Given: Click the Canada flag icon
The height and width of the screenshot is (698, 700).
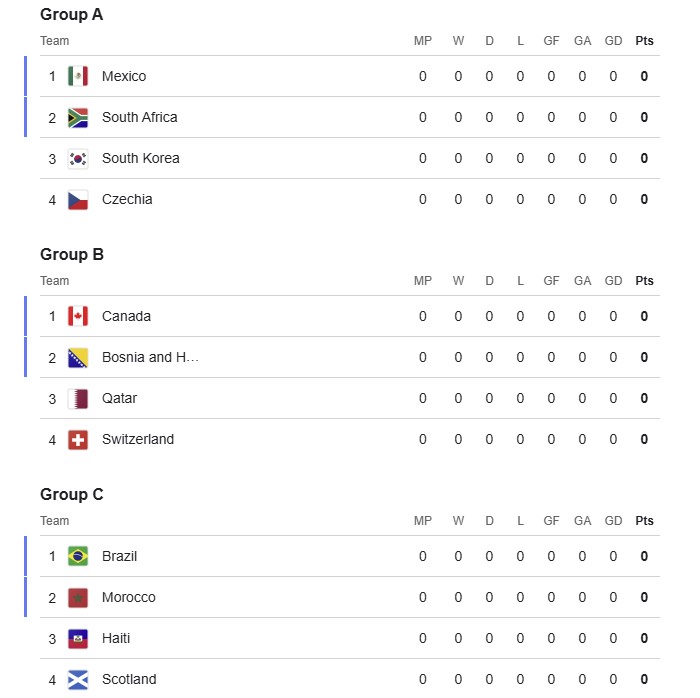Looking at the screenshot, I should (78, 316).
